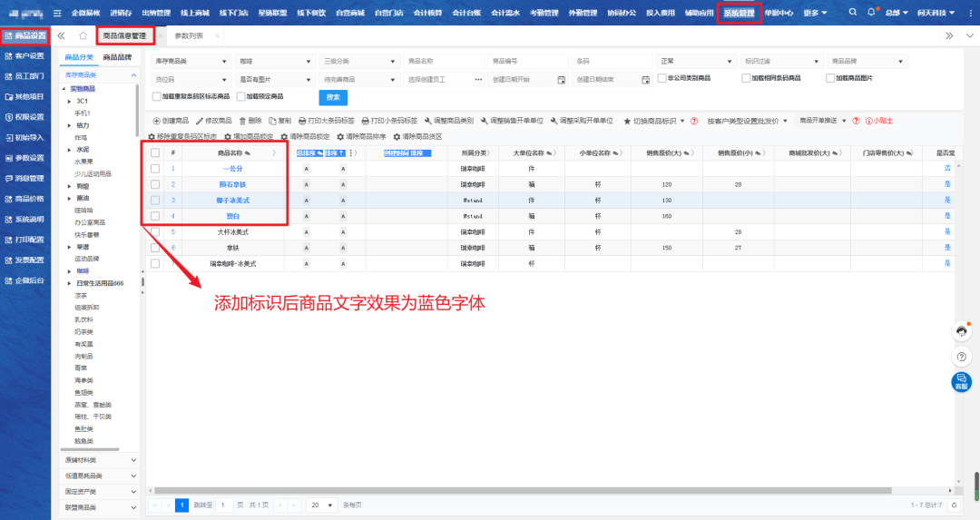Click the 删除 trash icon

tap(242, 121)
